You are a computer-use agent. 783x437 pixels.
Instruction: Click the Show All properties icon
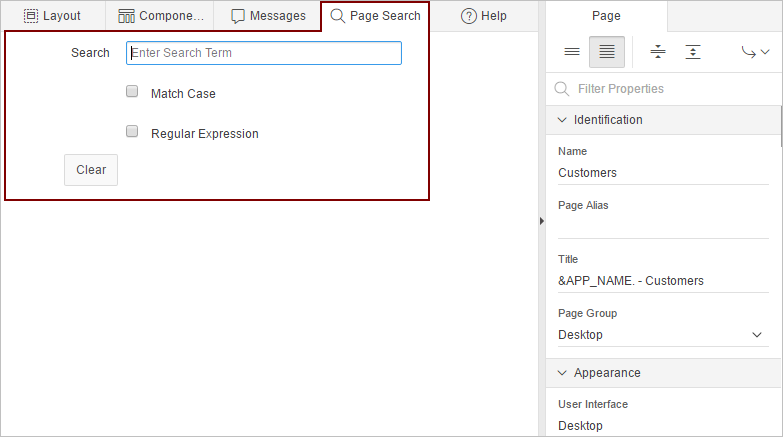tap(607, 52)
